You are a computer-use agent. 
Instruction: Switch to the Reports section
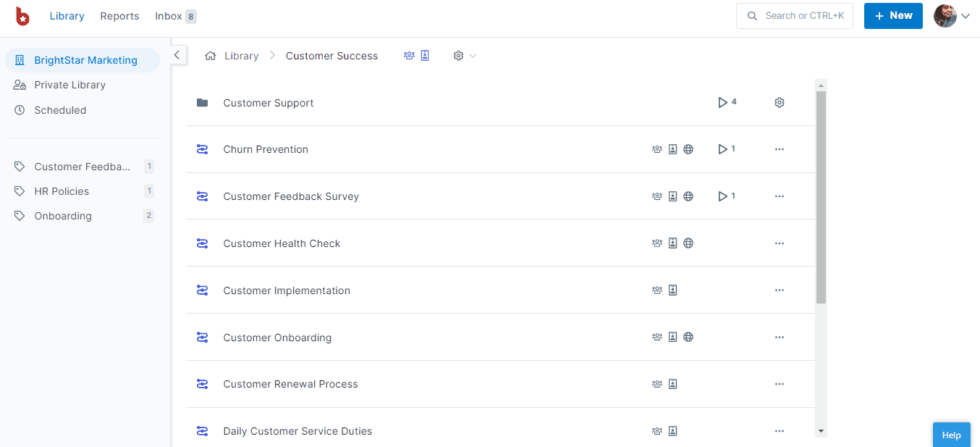(119, 15)
